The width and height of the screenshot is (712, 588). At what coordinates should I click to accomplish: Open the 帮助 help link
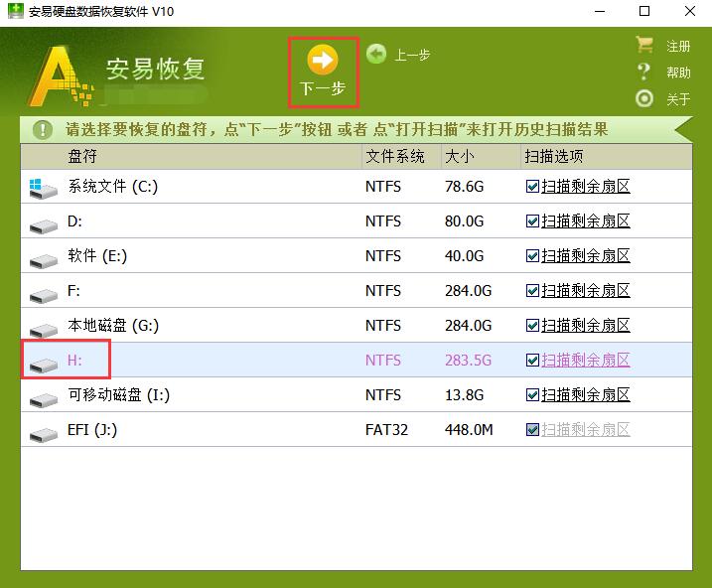(x=678, y=73)
